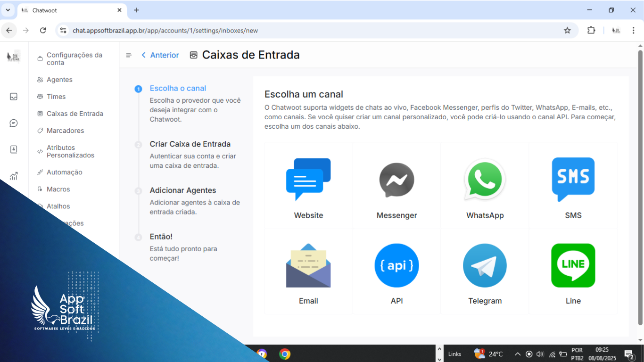Select the SMS channel icon

(573, 179)
